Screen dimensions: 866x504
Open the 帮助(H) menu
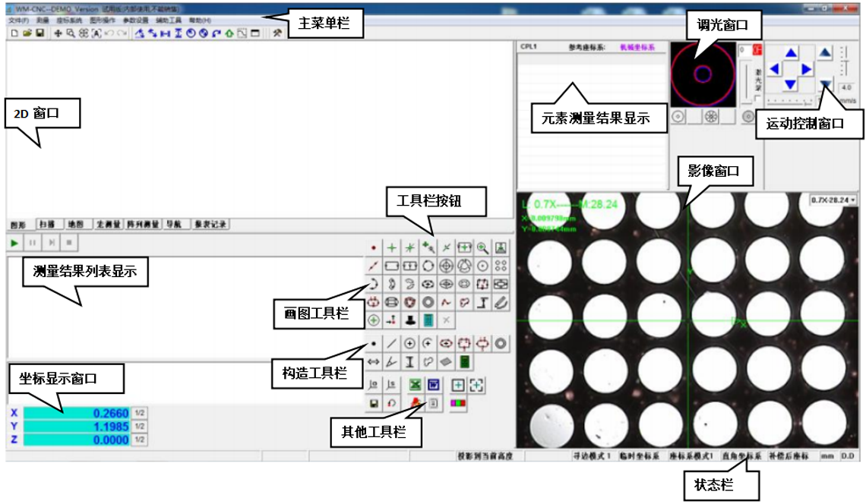200,20
